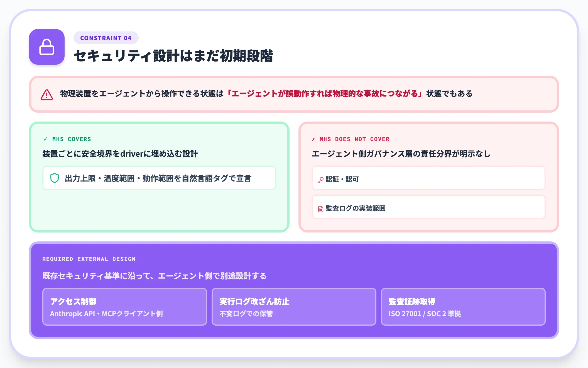
Task: Click the 認証・認可 item row
Action: coord(429,178)
